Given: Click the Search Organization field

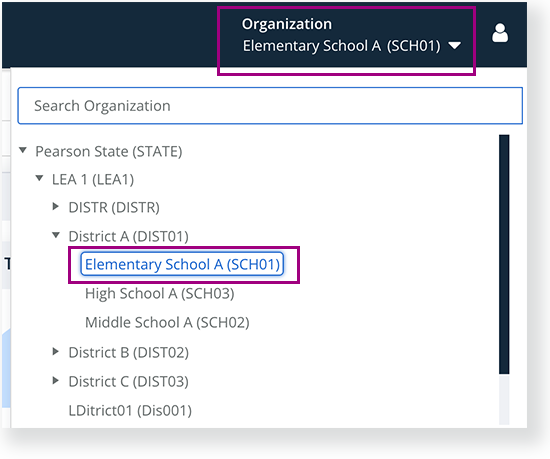Looking at the screenshot, I should click(270, 106).
